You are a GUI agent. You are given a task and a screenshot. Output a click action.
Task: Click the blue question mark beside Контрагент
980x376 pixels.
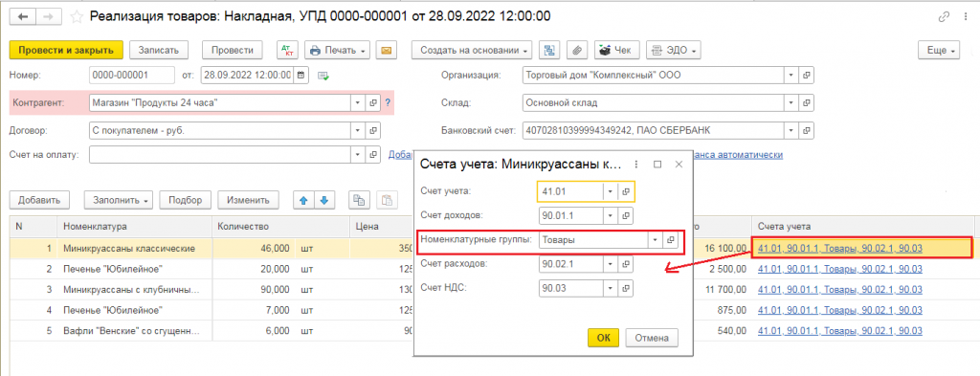coord(388,102)
